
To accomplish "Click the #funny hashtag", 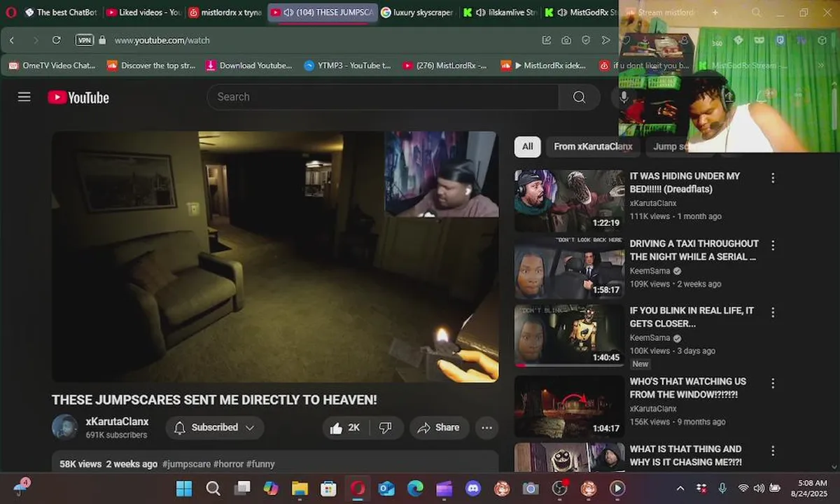I will point(260,463).
